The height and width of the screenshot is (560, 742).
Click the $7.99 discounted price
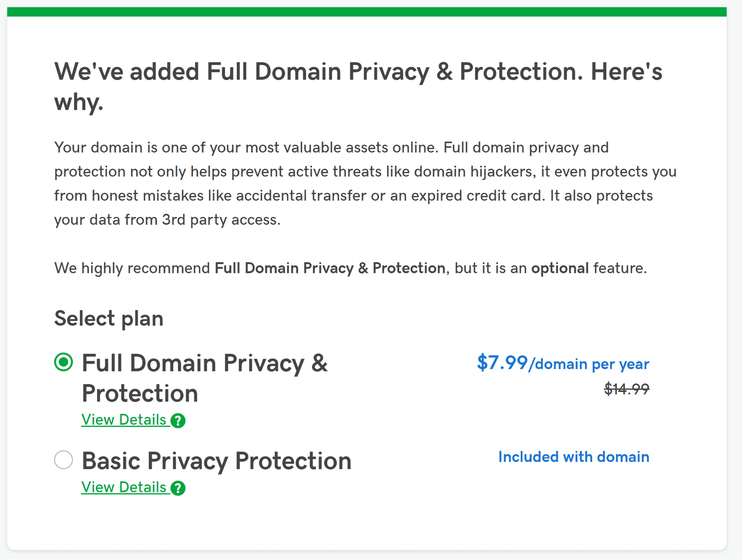coord(502,362)
